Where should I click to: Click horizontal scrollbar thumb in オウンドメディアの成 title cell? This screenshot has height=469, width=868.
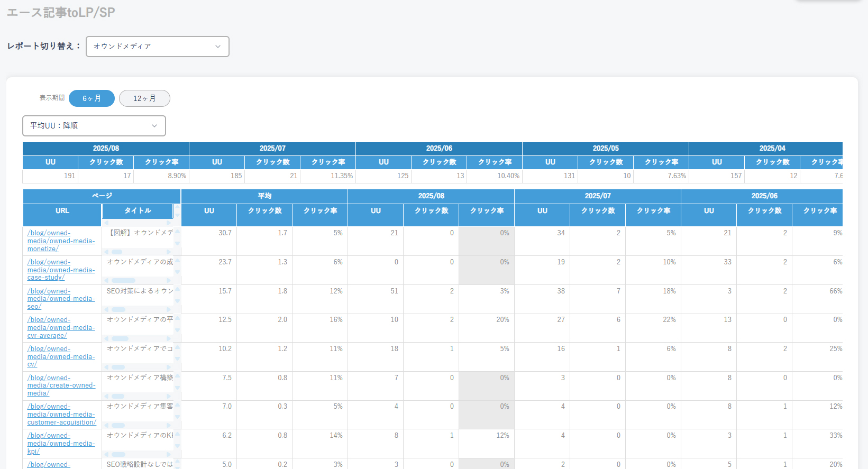tap(123, 280)
